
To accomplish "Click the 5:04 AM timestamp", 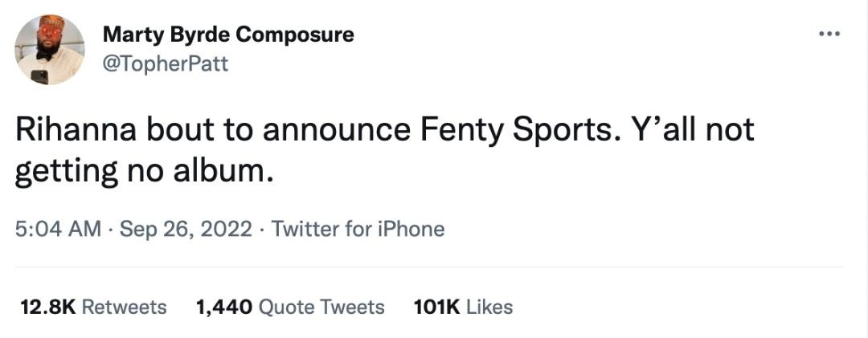I will [x=58, y=229].
